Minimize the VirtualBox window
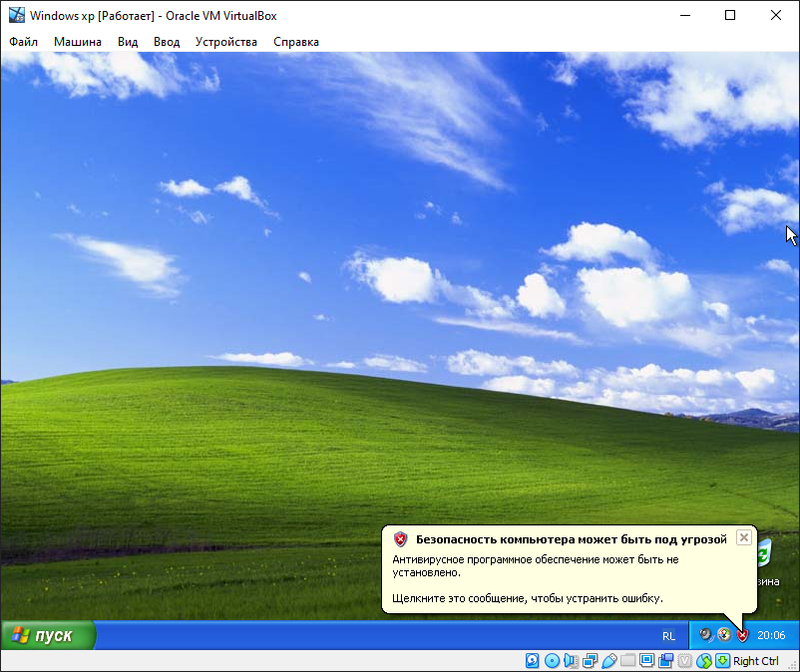Viewport: 800px width, 672px height. [x=685, y=15]
